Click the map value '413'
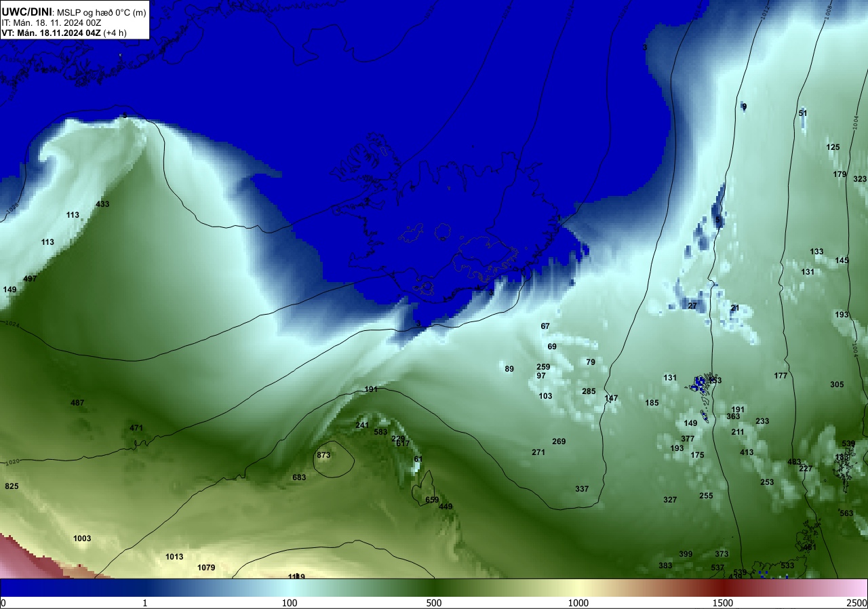Screen dimensions: 868x609 click(747, 452)
